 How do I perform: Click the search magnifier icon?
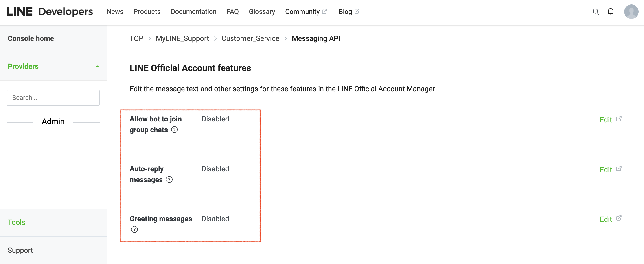tap(596, 12)
